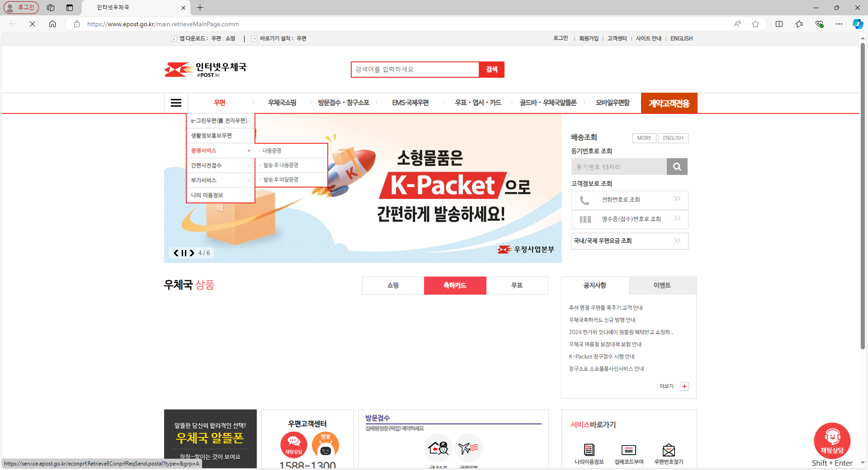Image resolution: width=868 pixels, height=470 pixels.
Task: Open 우체국쇼핑 main menu
Action: [x=282, y=103]
